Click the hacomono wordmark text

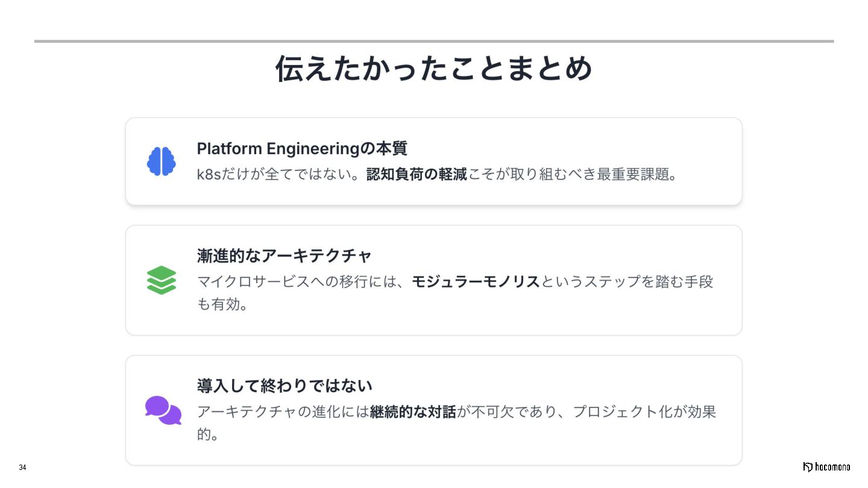point(833,467)
